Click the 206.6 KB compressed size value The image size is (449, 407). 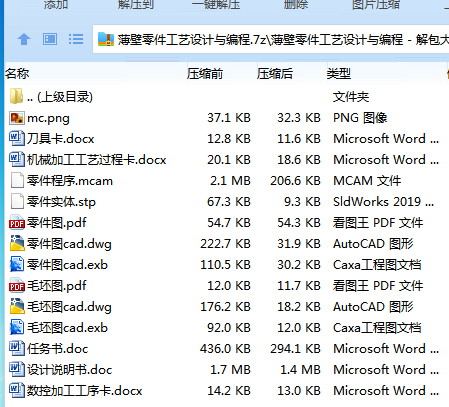[295, 181]
